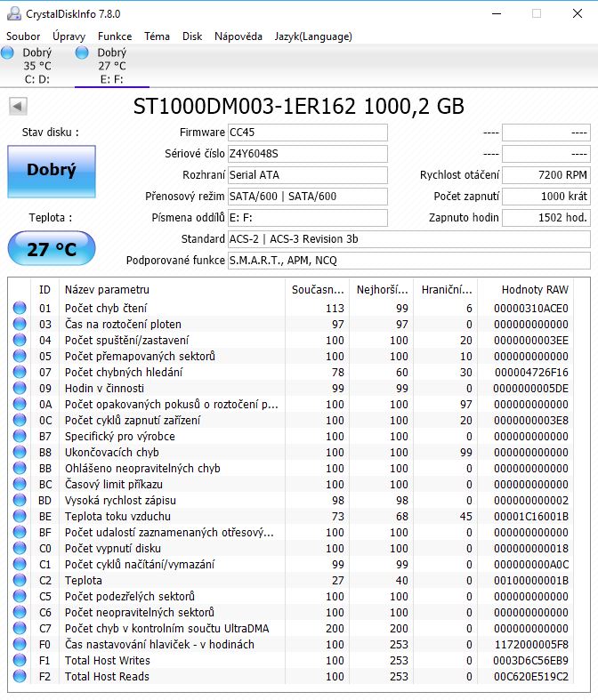Click status orb for Teplota toku vzduchu
598x700 pixels.
20,517
